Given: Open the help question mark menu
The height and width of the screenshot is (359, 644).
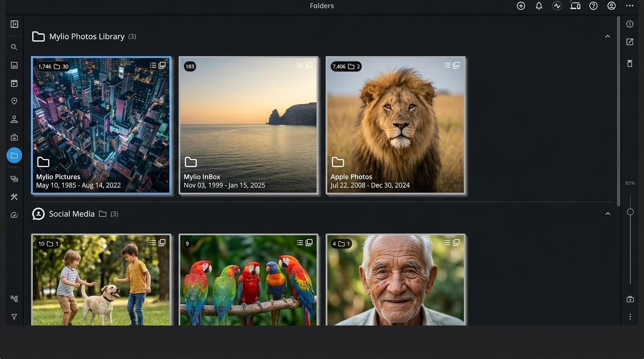Looking at the screenshot, I should pos(593,6).
